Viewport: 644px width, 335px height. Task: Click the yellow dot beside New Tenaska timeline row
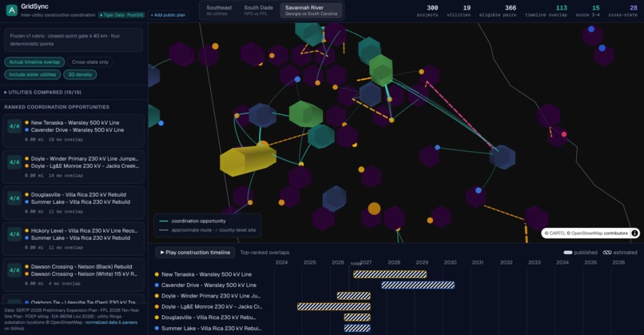pos(157,274)
